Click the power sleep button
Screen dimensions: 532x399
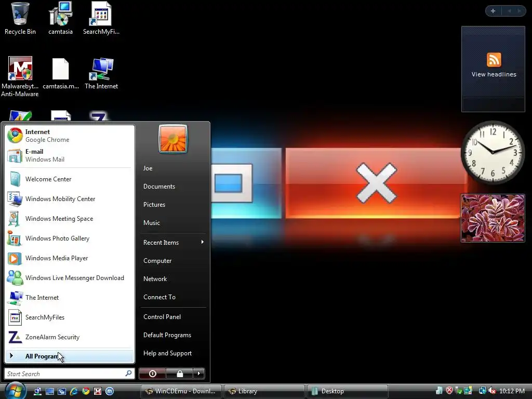pyautogui.click(x=152, y=374)
